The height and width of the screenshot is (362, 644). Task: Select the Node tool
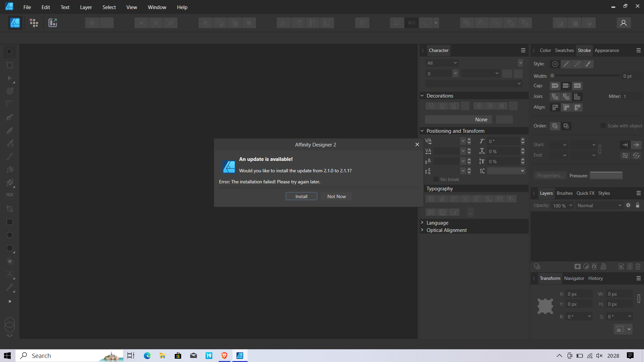point(10,78)
